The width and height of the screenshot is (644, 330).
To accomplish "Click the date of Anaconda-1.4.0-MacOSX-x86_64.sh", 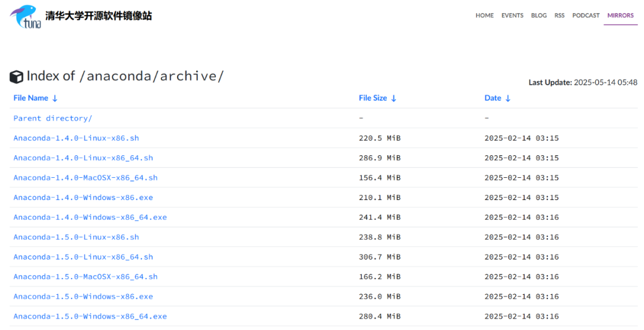I will pyautogui.click(x=522, y=178).
